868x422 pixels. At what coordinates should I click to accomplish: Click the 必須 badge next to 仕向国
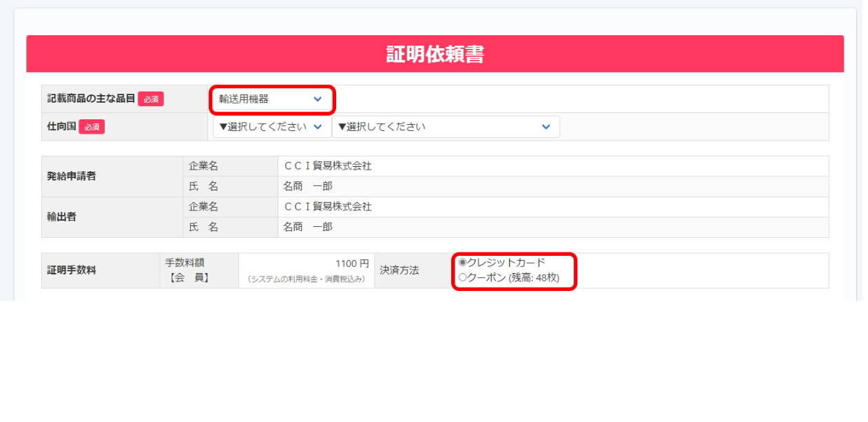(92, 127)
